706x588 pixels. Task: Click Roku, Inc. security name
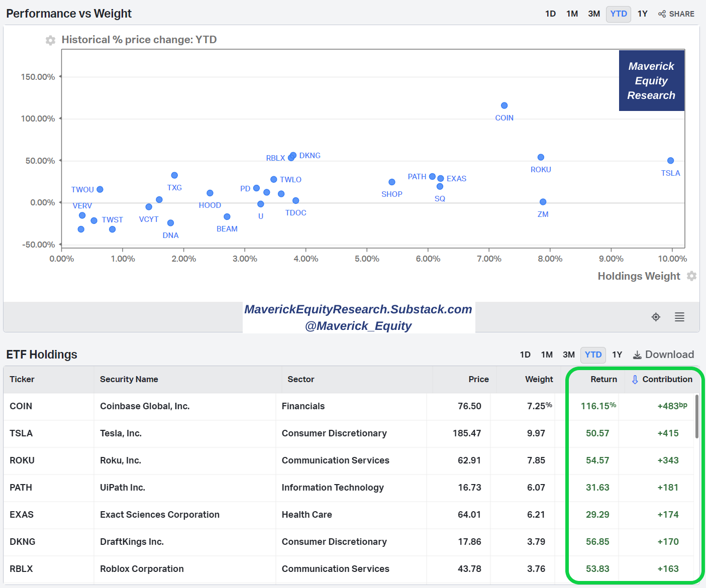click(x=121, y=460)
